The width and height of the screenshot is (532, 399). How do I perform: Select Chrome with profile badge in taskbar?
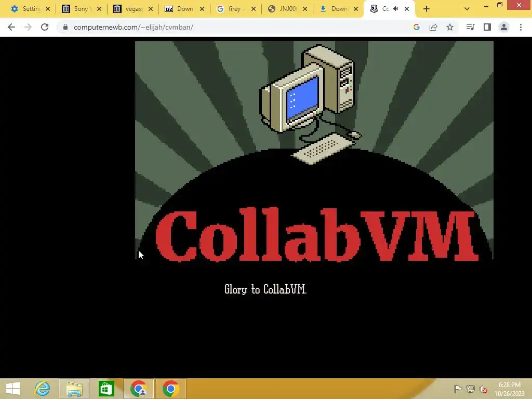[x=138, y=389]
